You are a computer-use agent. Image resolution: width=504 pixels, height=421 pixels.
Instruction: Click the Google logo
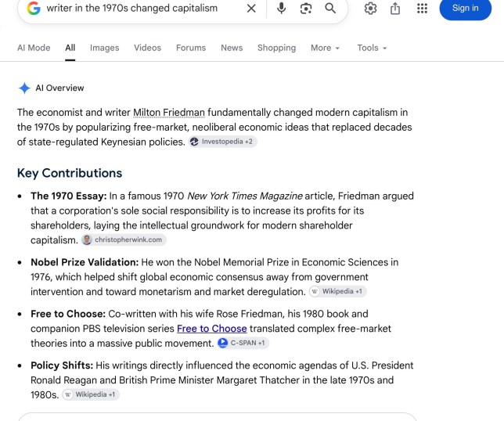click(x=34, y=9)
